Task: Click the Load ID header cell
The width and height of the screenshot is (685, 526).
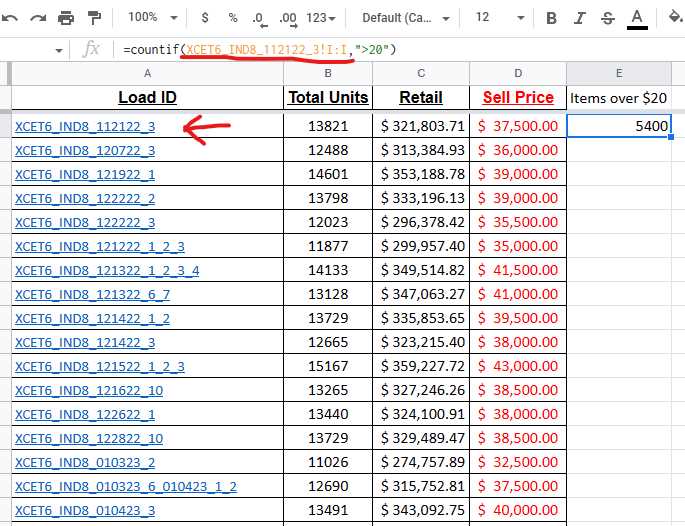Action: [147, 97]
